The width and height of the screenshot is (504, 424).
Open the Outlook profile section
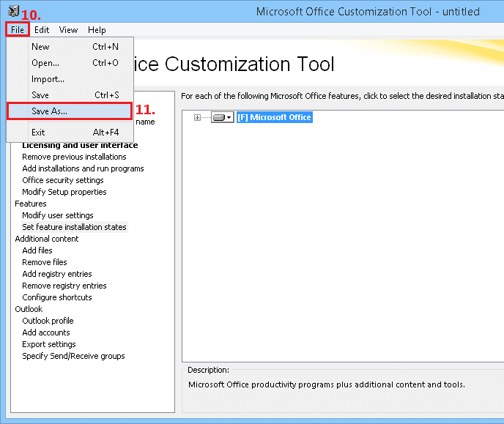click(x=48, y=321)
